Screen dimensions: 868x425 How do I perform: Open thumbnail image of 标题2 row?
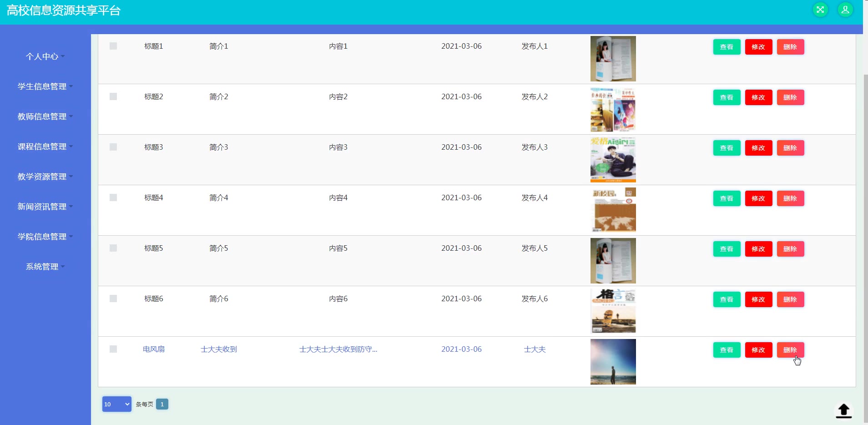pos(613,109)
